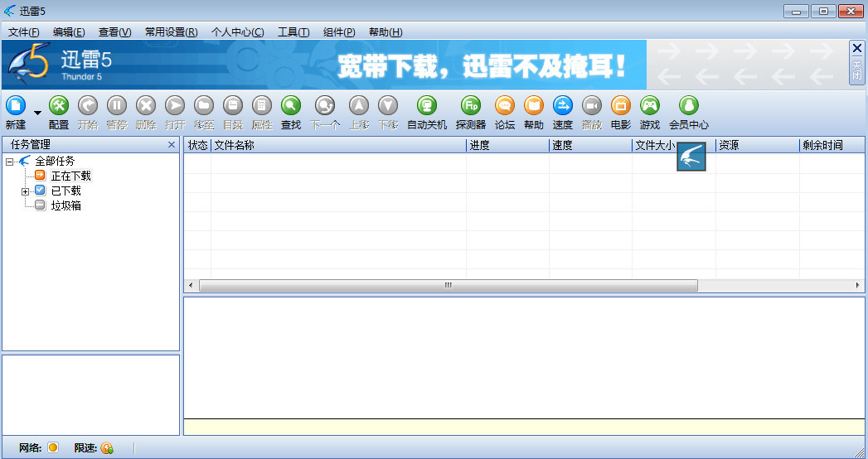The image size is (868, 459).
Task: Expand the 已下载 tree node
Action: [x=25, y=192]
